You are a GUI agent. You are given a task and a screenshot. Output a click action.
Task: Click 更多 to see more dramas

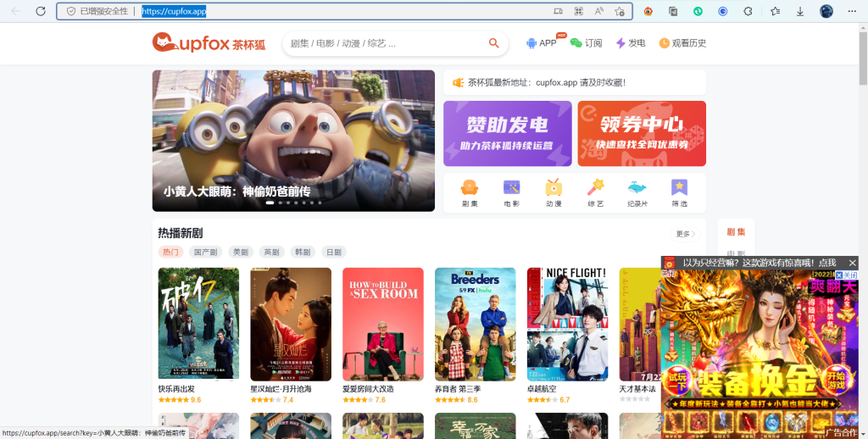click(685, 234)
